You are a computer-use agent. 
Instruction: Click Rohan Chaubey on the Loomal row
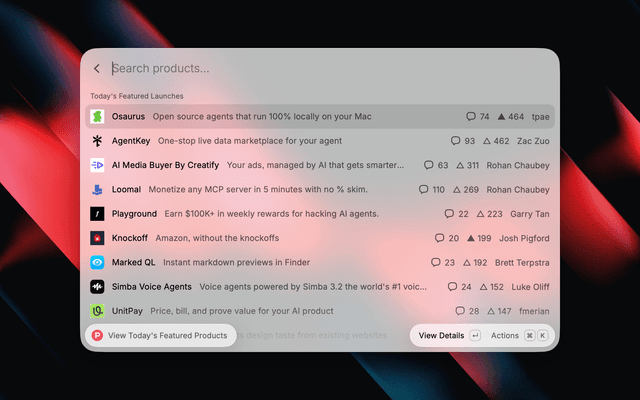click(x=518, y=190)
